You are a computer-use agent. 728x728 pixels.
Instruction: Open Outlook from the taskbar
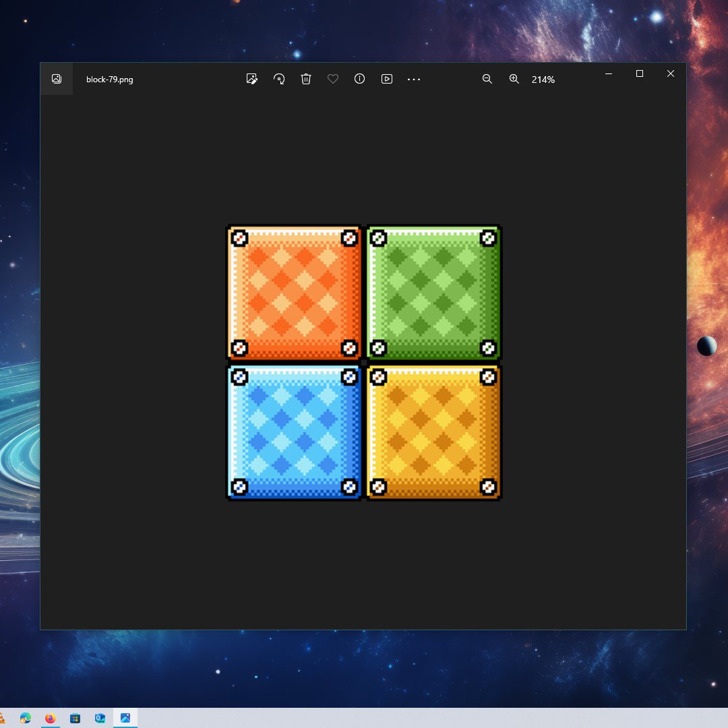point(99,718)
